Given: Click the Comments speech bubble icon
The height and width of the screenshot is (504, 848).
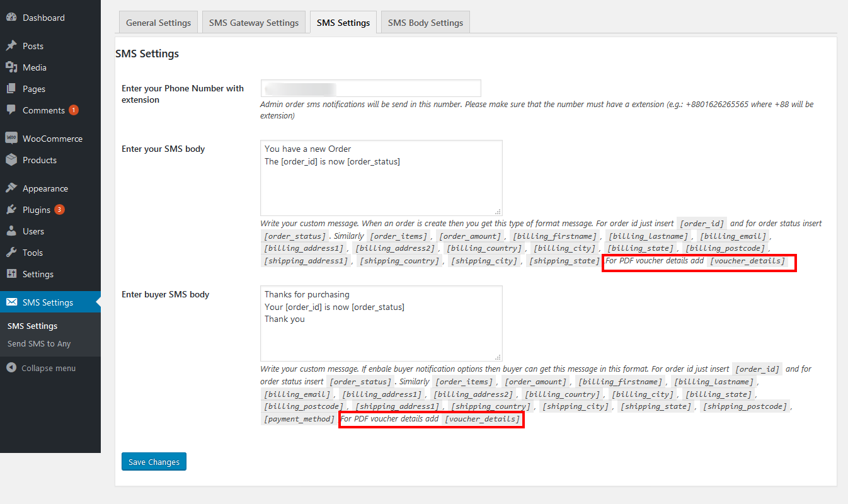Looking at the screenshot, I should pos(11,110).
